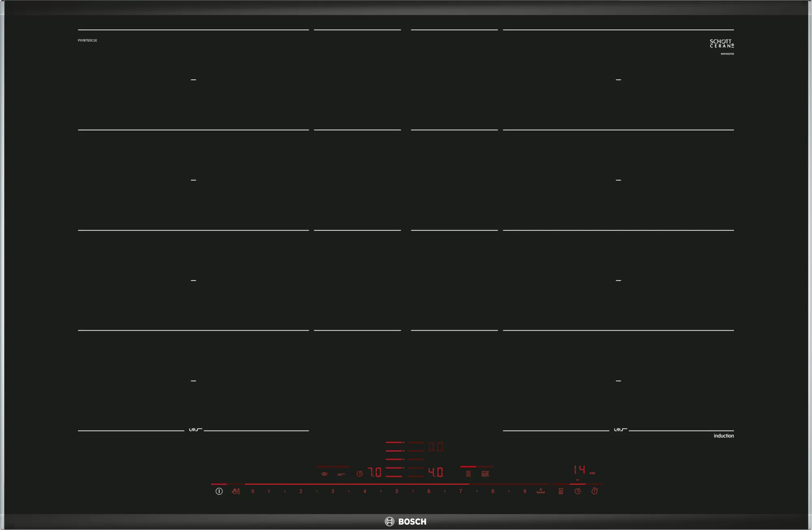Tap the FlexInduction zone combine icon
The height and width of the screenshot is (530, 812).
(468, 474)
